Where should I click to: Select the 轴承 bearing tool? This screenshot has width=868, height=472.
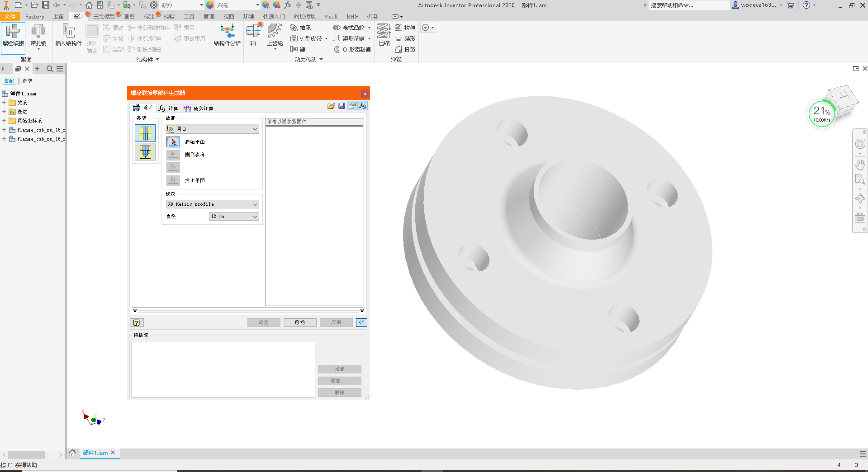click(x=301, y=28)
